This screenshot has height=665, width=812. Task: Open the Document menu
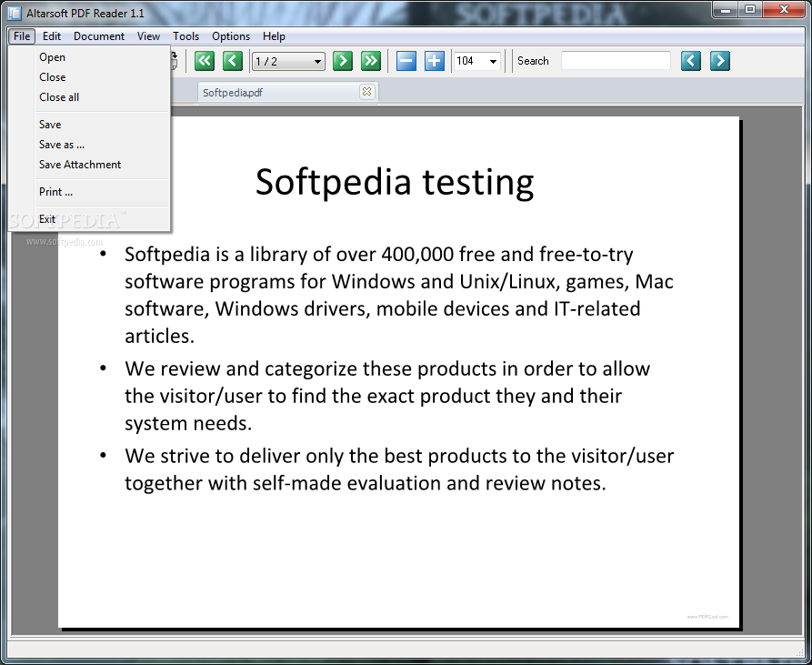point(99,36)
